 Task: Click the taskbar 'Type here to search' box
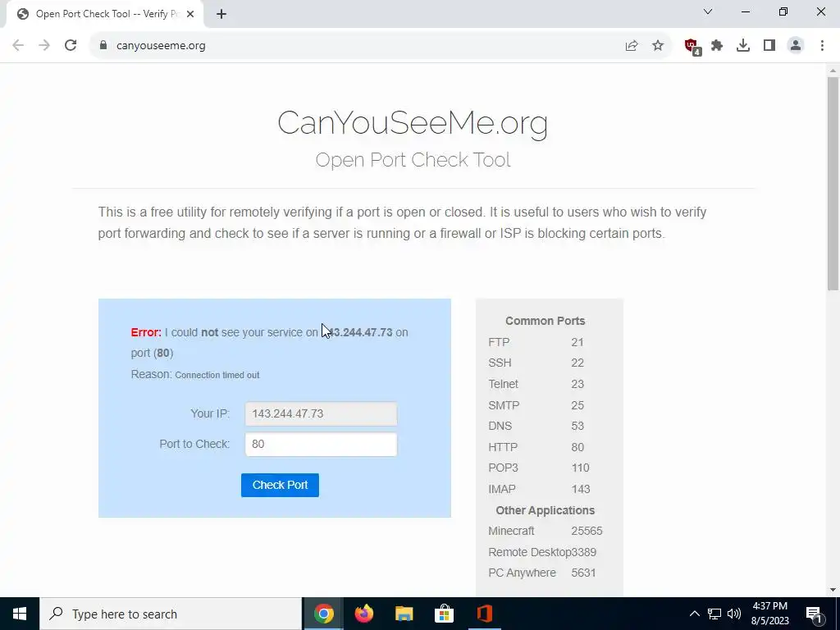tap(171, 614)
